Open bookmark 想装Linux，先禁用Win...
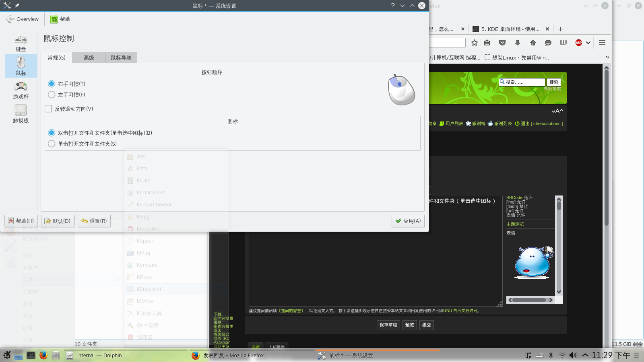Screen dimensions: 644x362 point(518,58)
